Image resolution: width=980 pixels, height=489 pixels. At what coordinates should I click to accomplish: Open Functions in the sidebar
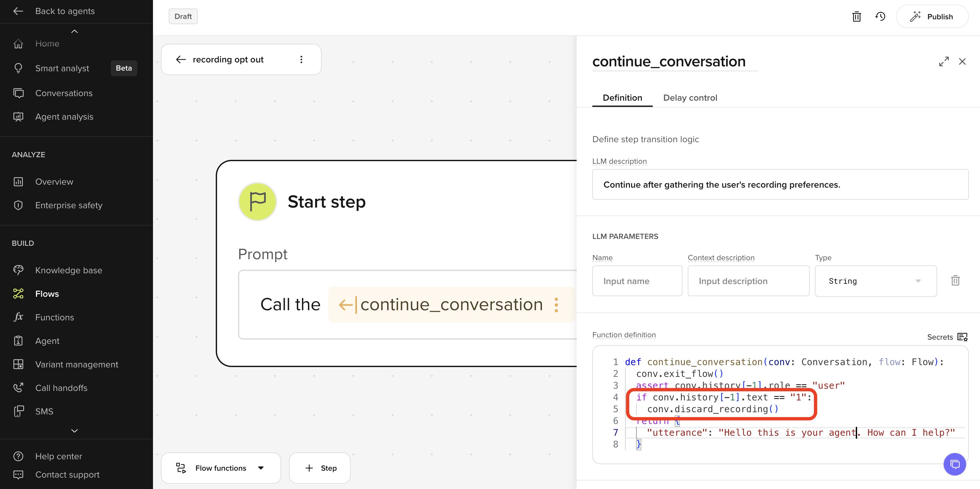[54, 317]
